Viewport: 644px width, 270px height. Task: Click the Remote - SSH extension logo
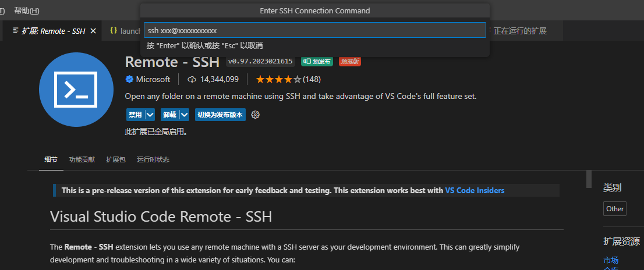(x=76, y=90)
